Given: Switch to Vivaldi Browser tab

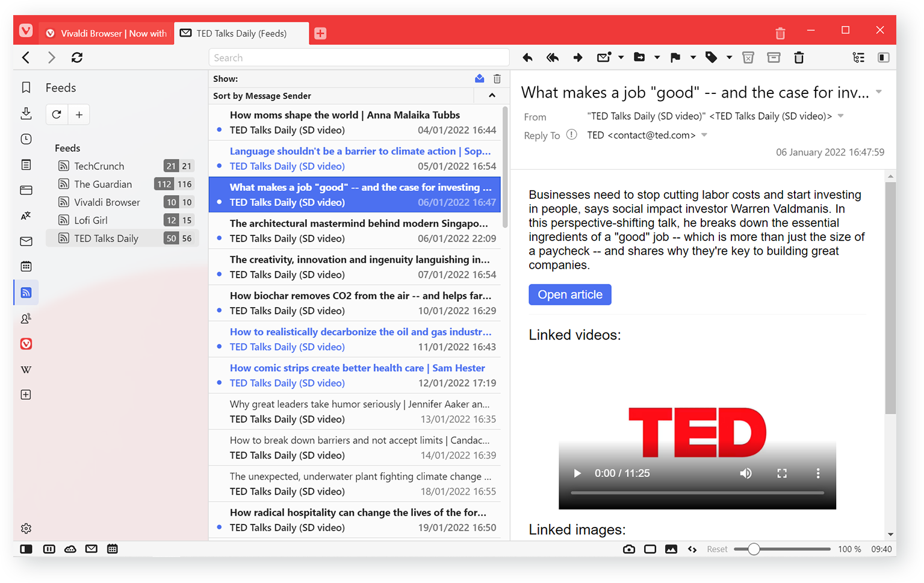Looking at the screenshot, I should [x=107, y=34].
